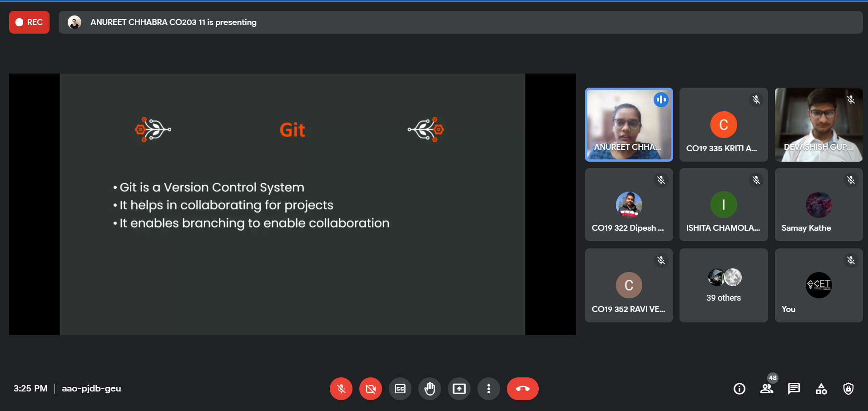This screenshot has height=411, width=868.
Task: Select the Samay Kathe participant tile
Action: [x=818, y=205]
